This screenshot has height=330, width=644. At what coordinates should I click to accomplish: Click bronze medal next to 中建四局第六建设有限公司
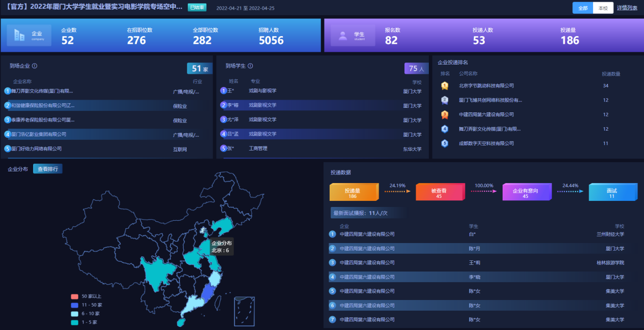[445, 115]
